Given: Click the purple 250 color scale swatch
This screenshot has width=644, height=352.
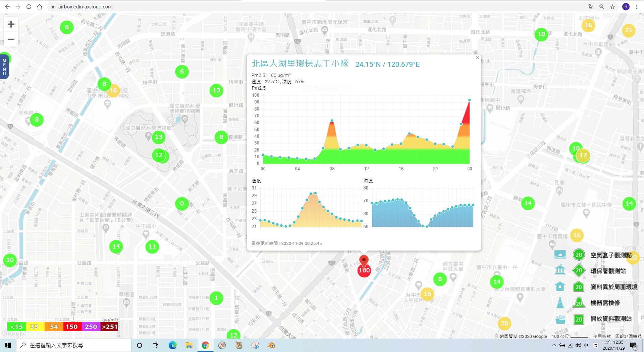Looking at the screenshot, I should click(91, 326).
